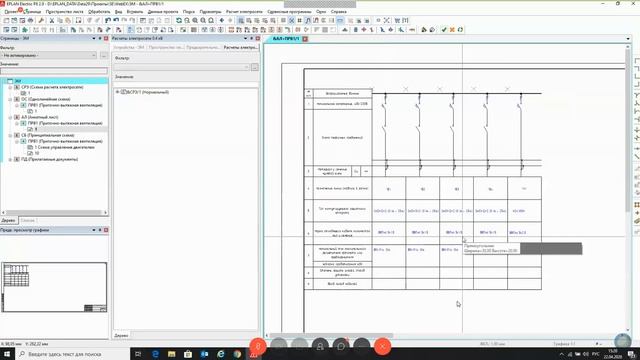640x360 pixels.
Task: Open File Explorer from the Windows taskbar
Action: tap(171, 354)
